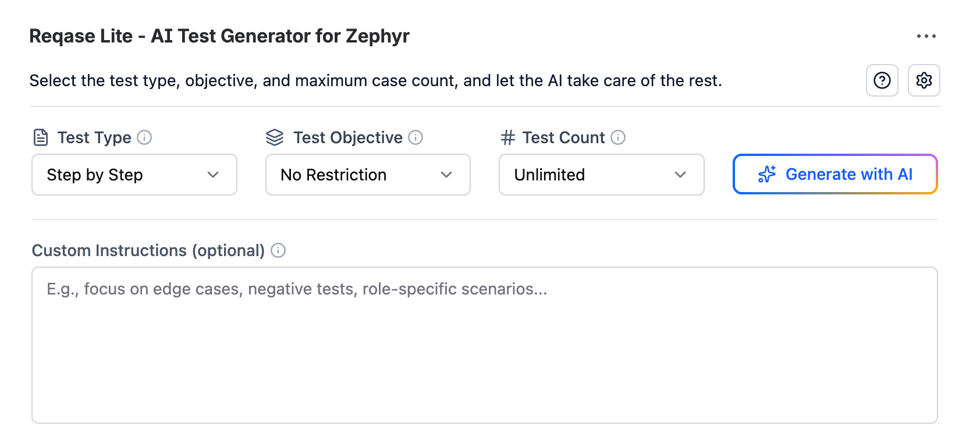Open the three-dot more options menu
This screenshot has width=980, height=447.
click(x=926, y=36)
